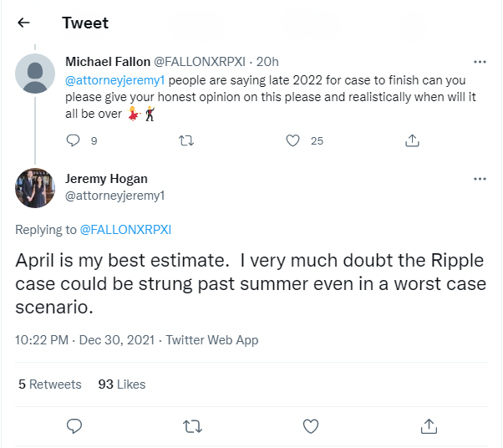This screenshot has width=503, height=448.
Task: Share Jeremy Hogan's tweet
Action: pos(429,426)
